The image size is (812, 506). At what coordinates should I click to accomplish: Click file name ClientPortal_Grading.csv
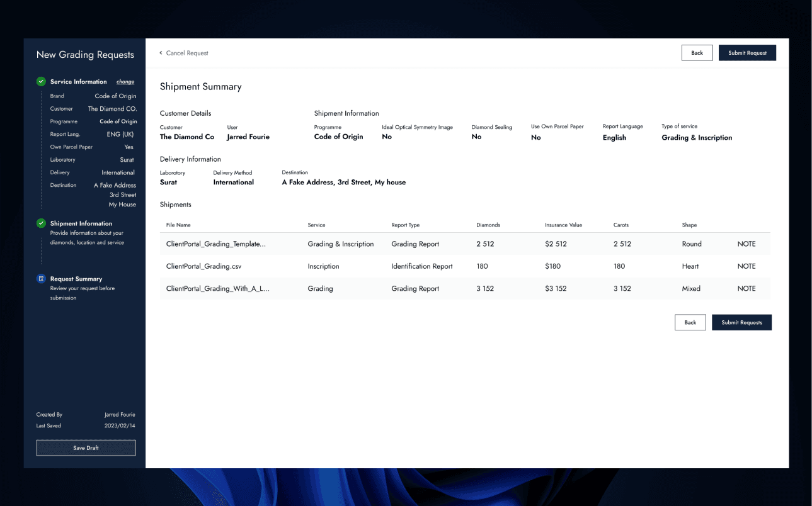coord(204,266)
